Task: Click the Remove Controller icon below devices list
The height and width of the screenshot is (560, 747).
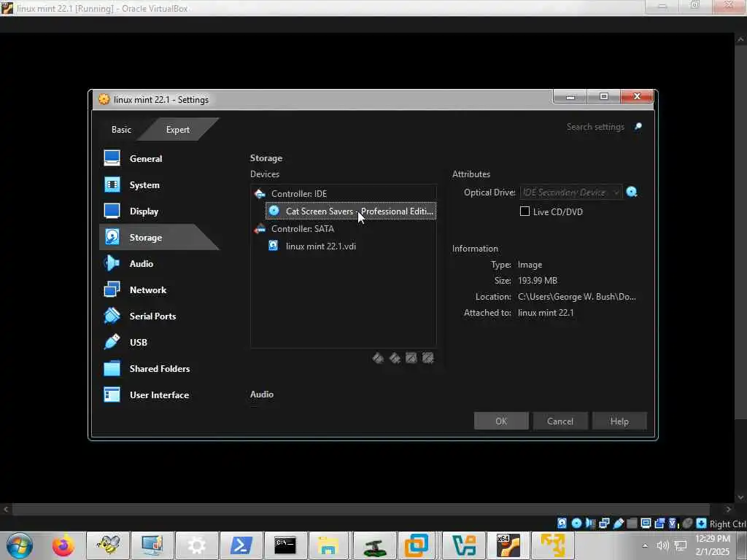Action: [x=395, y=358]
